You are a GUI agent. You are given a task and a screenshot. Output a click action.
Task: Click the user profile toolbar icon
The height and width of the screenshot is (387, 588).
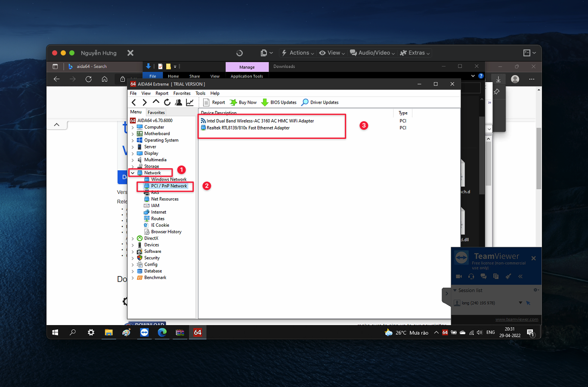178,102
